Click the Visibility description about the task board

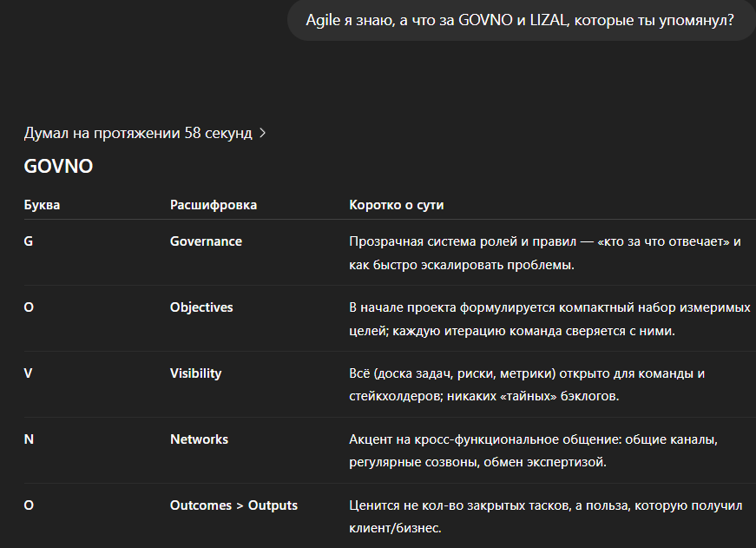(x=526, y=385)
